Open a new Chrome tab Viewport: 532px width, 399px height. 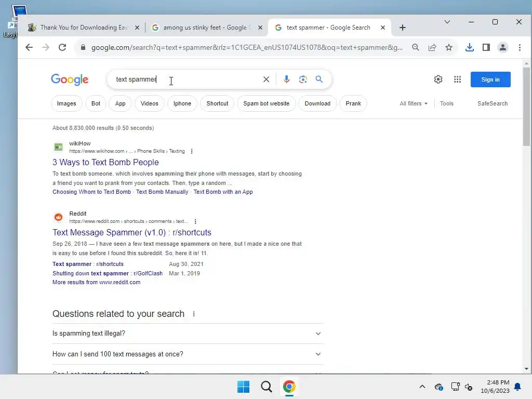[x=403, y=28]
